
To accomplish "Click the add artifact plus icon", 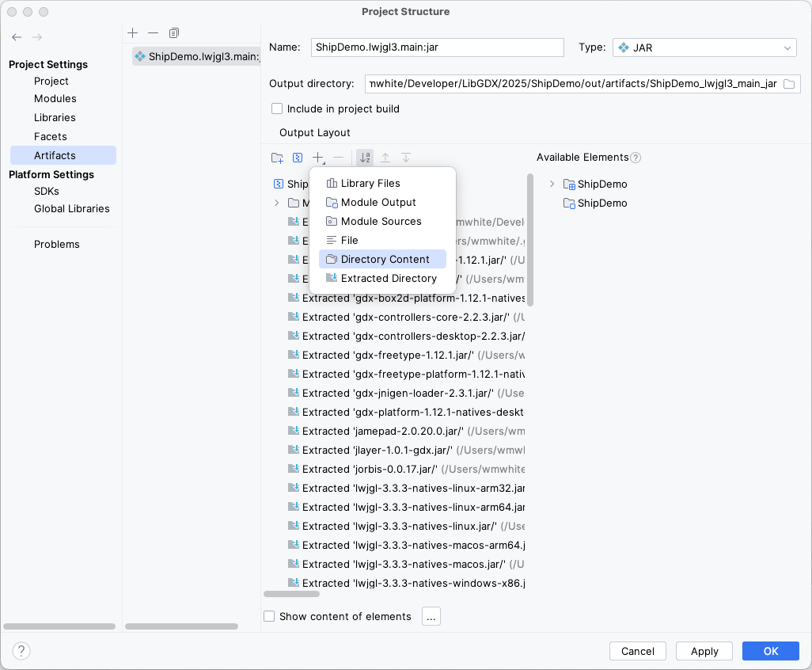I will tap(133, 32).
